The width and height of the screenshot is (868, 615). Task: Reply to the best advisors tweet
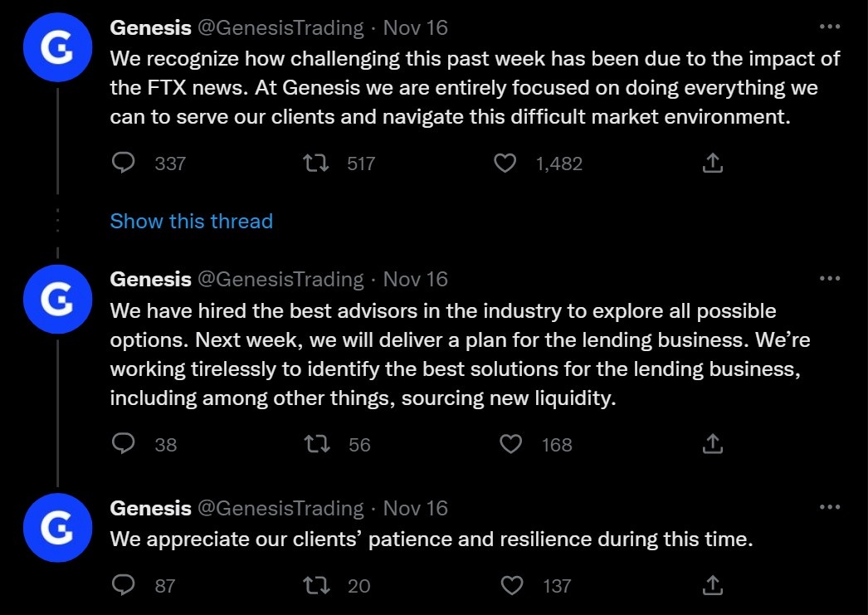click(x=123, y=444)
